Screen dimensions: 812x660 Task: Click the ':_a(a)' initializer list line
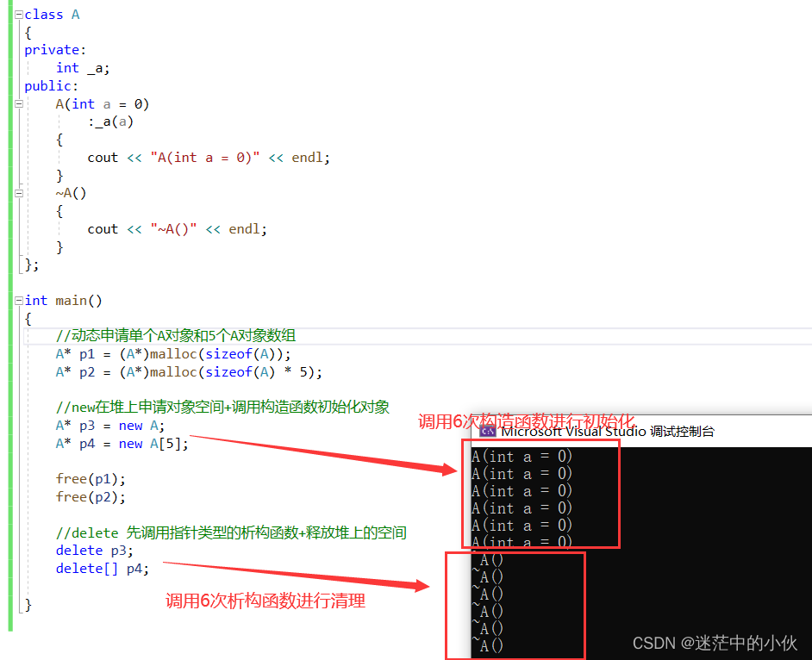(111, 122)
